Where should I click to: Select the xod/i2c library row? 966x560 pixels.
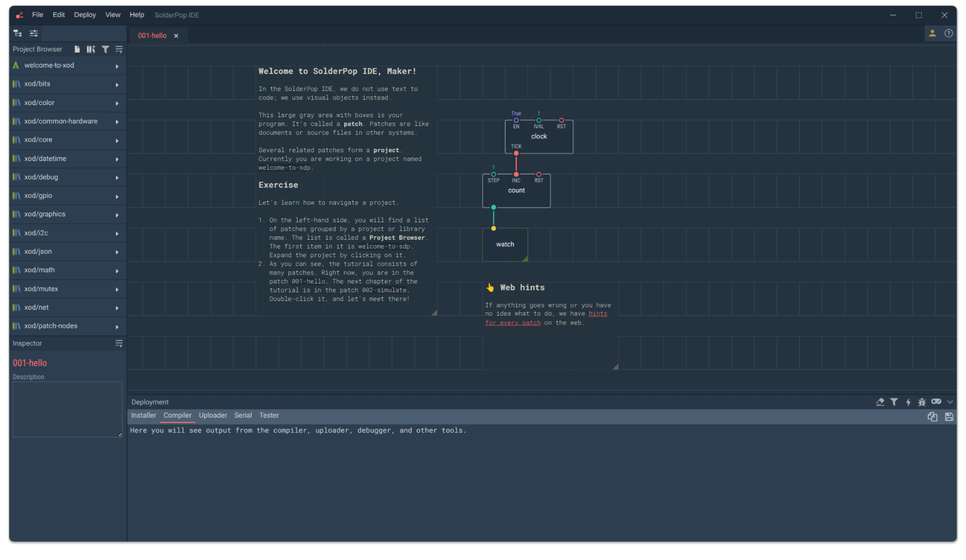pos(68,233)
